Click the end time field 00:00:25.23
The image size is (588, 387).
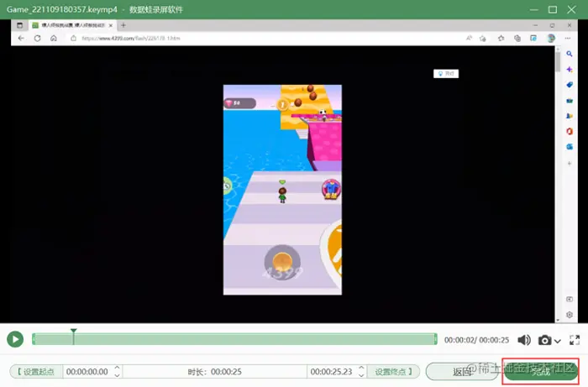(332, 372)
